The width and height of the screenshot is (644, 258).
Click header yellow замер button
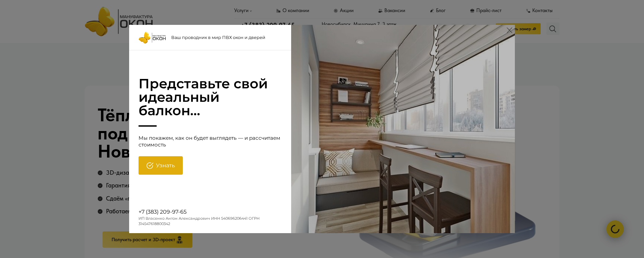(x=527, y=29)
